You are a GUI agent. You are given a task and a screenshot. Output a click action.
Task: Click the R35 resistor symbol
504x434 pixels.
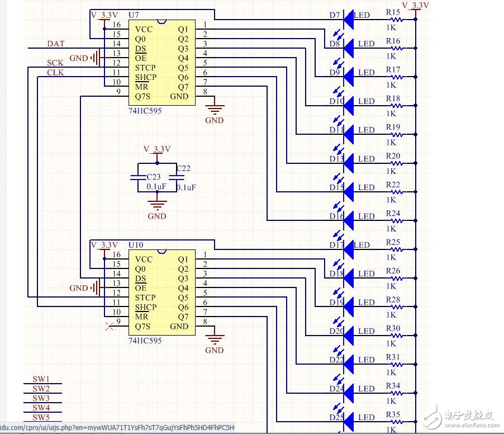[401, 421]
